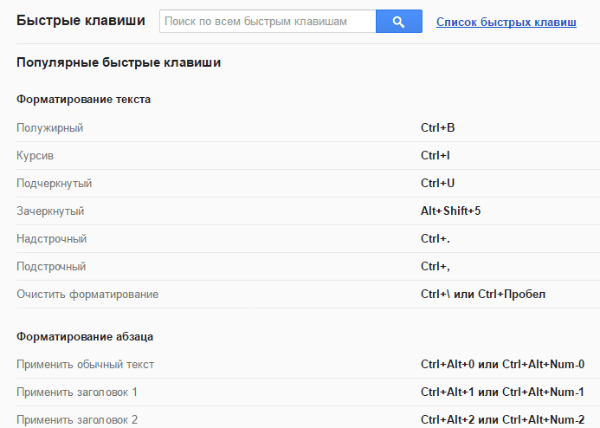Select the Полужирный shortcut row

tap(308, 128)
